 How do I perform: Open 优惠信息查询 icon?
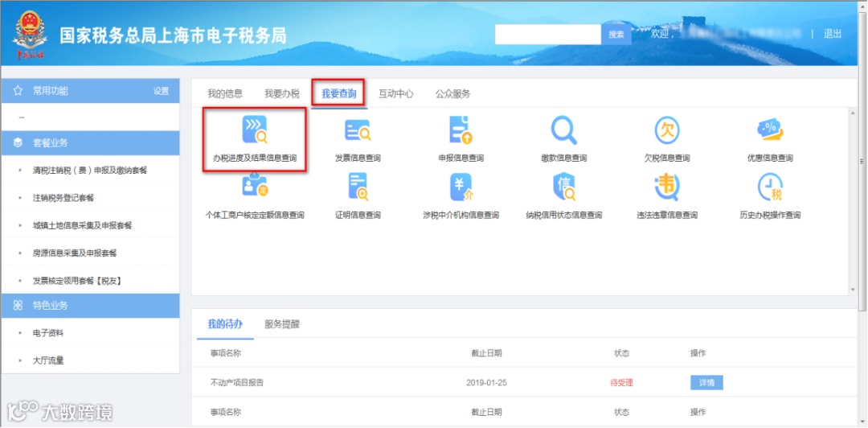[x=769, y=130]
